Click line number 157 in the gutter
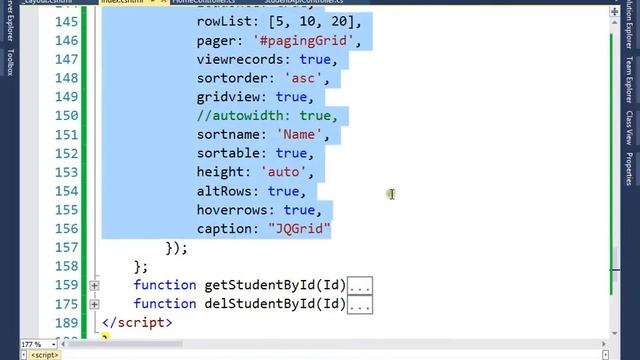 67,248
